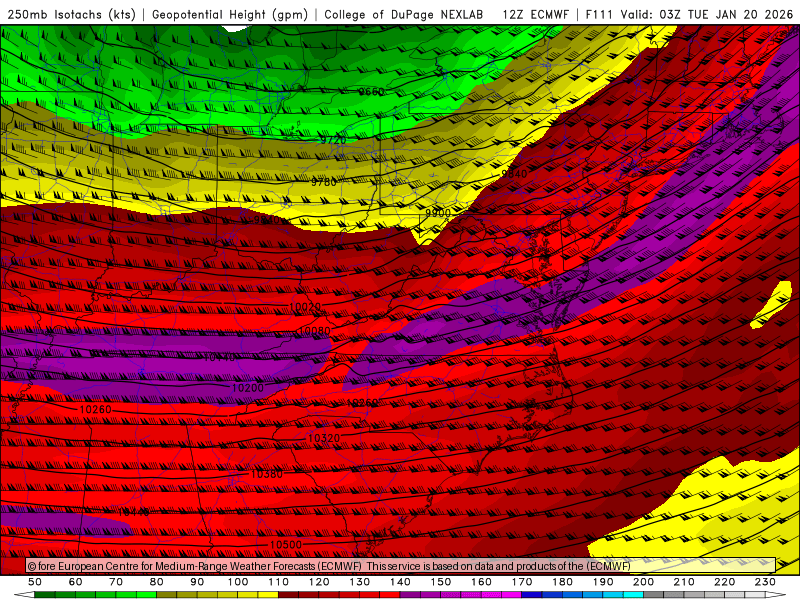Click the "F111" forecast hour label
Screen dimensions: 800x600
(x=599, y=14)
